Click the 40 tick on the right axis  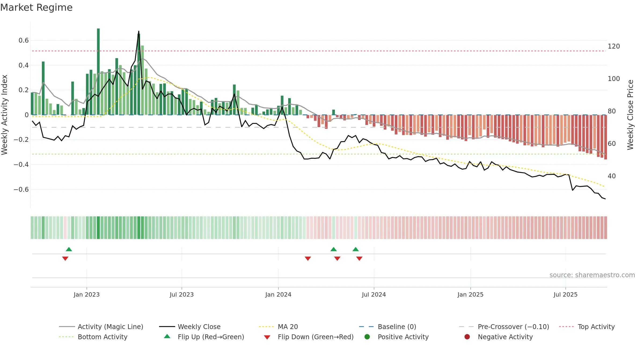(x=612, y=176)
